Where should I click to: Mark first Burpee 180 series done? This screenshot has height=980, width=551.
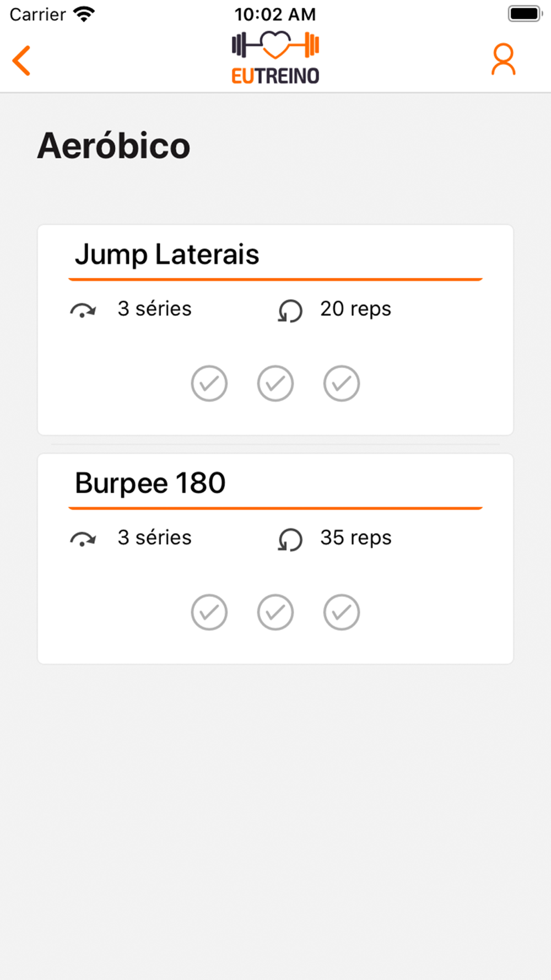[209, 612]
